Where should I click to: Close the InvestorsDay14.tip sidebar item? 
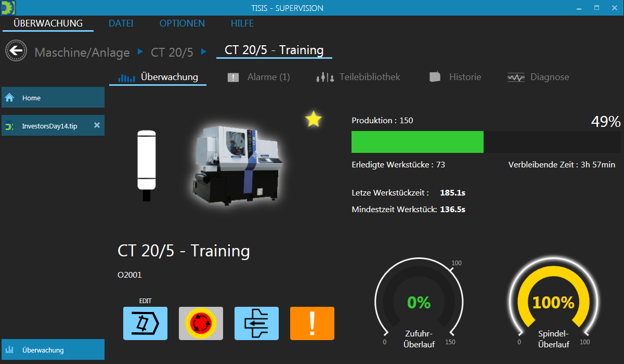96,125
